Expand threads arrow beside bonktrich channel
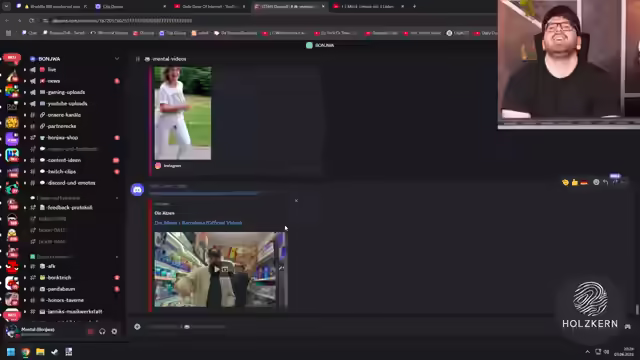 [25, 278]
